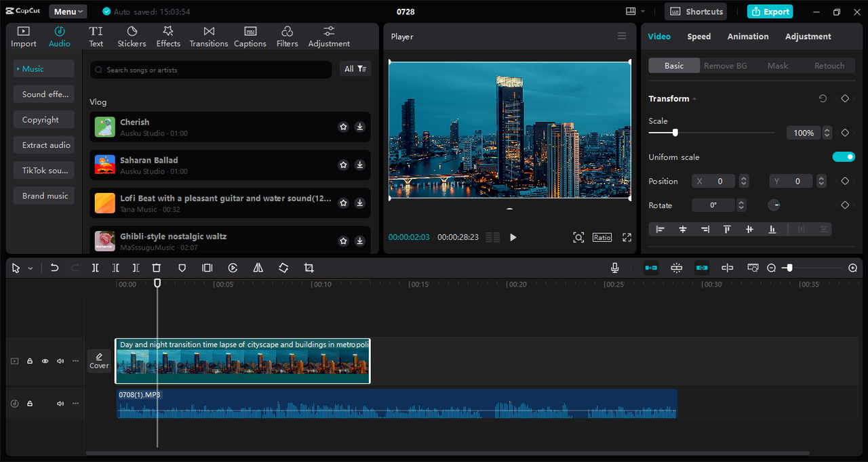Screen dimensions: 868x462
Task: Select the Crop tool
Action: [309, 268]
